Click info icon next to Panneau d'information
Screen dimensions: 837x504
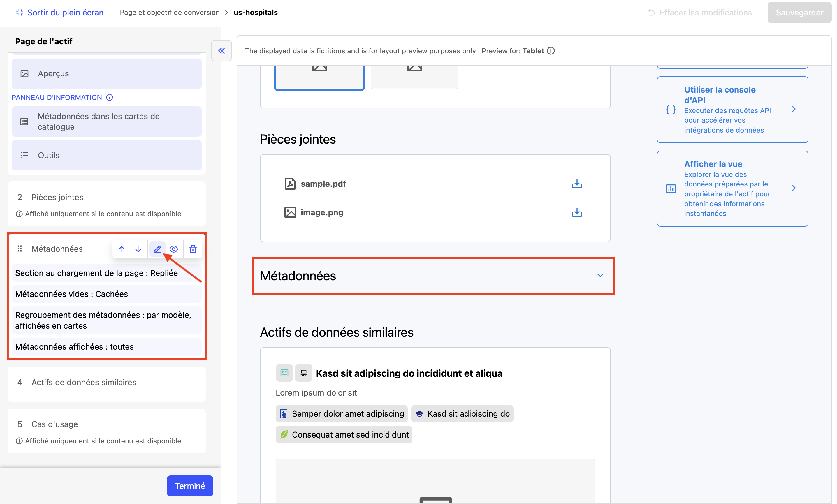click(109, 98)
